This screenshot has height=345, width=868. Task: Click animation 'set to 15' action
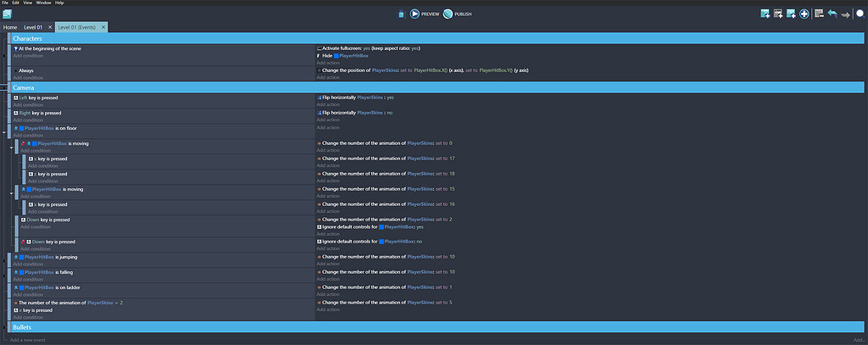pos(385,189)
